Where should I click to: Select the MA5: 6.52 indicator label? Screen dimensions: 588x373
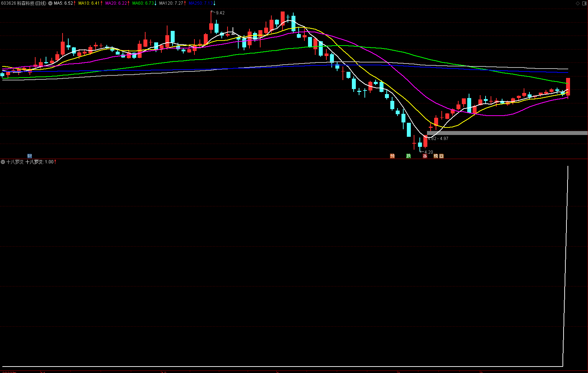(x=65, y=3)
